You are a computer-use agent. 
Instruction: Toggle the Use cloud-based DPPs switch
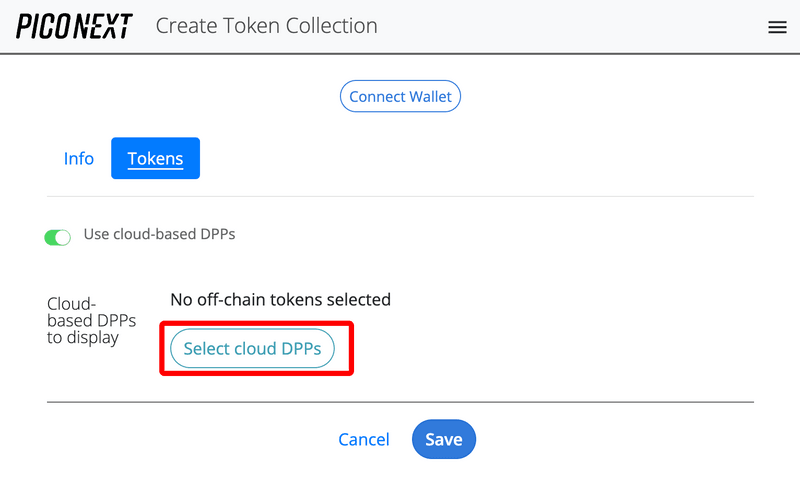pos(58,237)
